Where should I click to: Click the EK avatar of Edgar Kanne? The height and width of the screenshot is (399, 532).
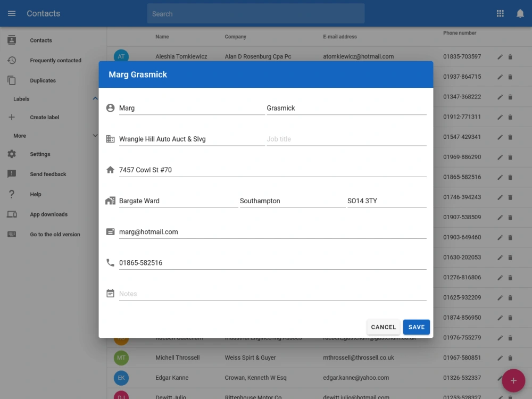click(121, 378)
